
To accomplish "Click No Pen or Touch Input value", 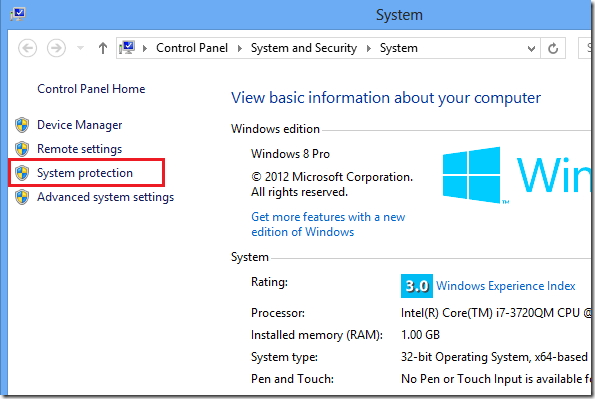I will pos(496,379).
